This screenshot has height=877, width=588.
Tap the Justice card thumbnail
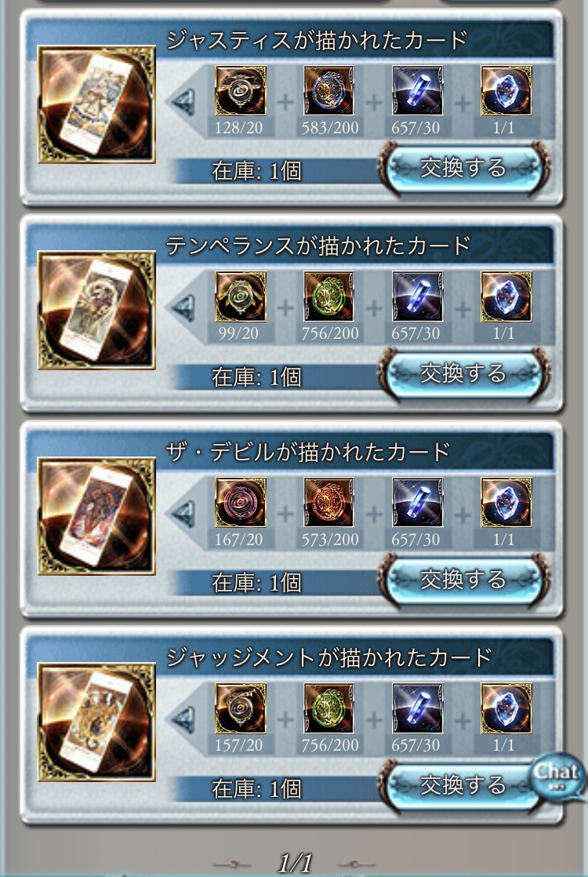click(96, 104)
